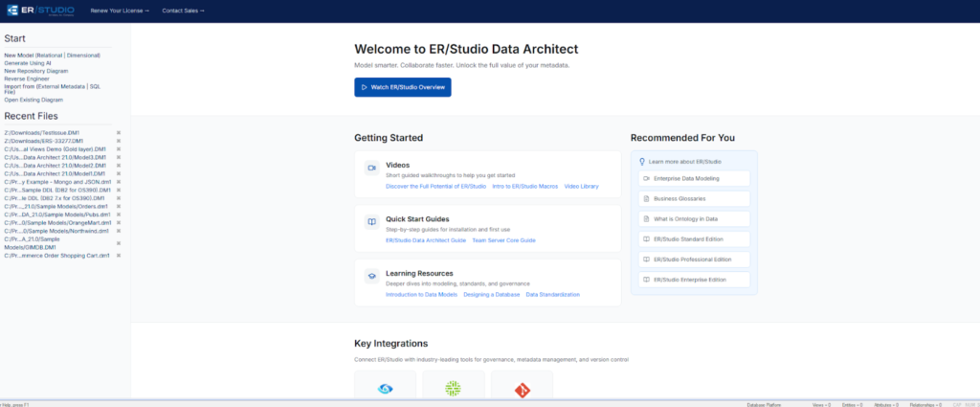980x407 pixels.
Task: Click Database Platform in status bar
Action: [x=764, y=404]
